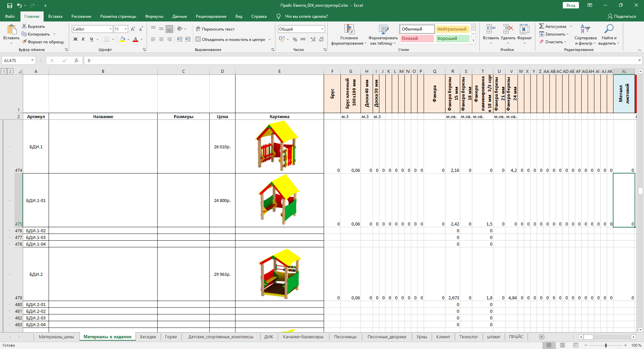Cut selection with Вырезать
The image size is (644, 349).
pos(34,27)
